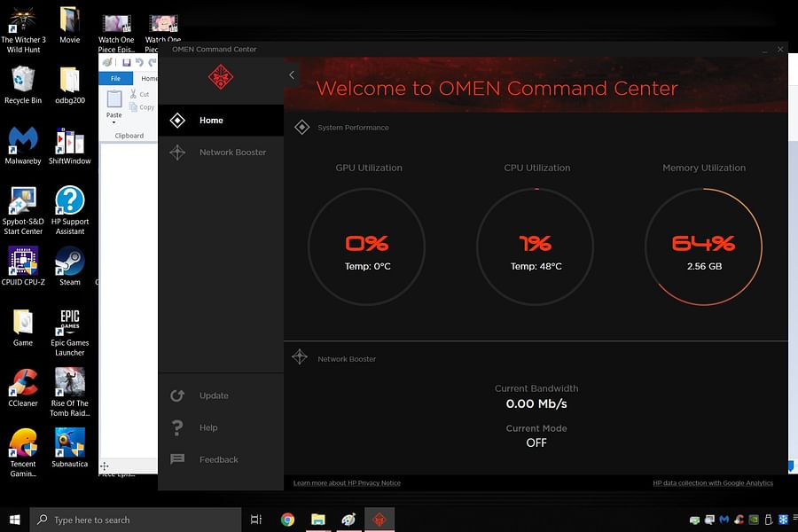Open Chrome from the taskbar
Image resolution: width=798 pixels, height=532 pixels.
point(287,520)
